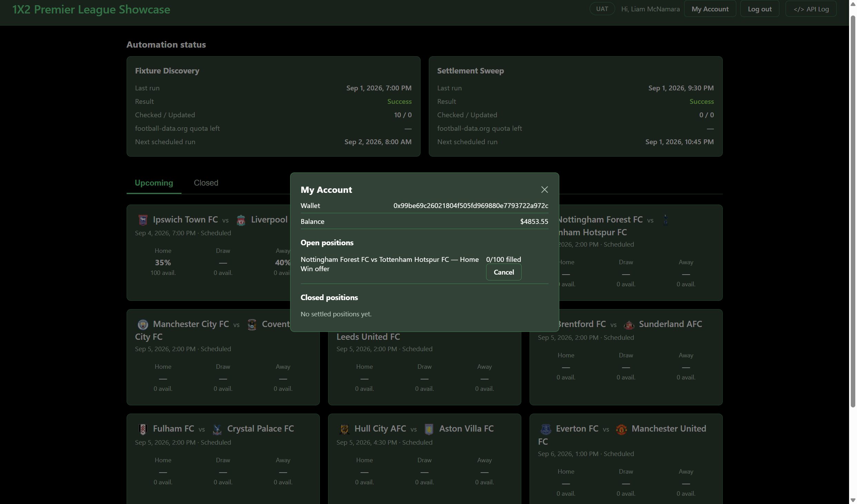Click the scrollbar down arrow
857x504 pixels.
pyautogui.click(x=853, y=500)
